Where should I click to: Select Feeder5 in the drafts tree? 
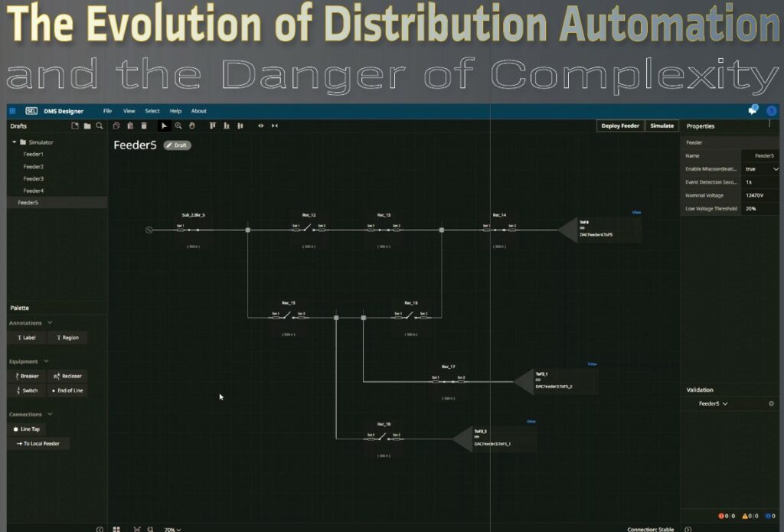point(57,203)
